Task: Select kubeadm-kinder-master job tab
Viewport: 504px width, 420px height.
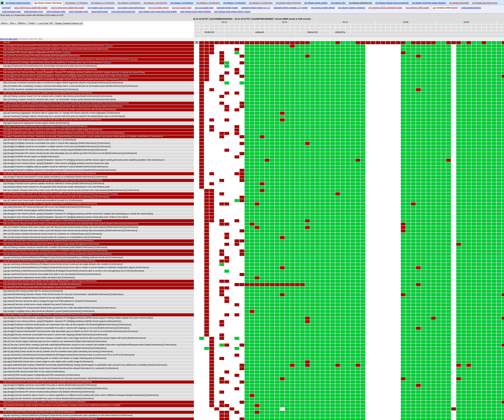Action: click(x=227, y=8)
